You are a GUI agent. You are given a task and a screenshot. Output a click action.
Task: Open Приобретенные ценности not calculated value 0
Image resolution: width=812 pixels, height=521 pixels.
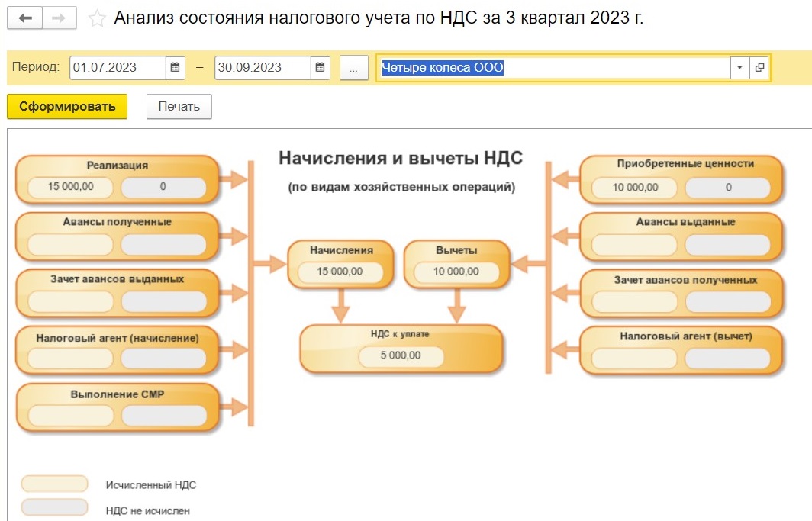(x=728, y=188)
